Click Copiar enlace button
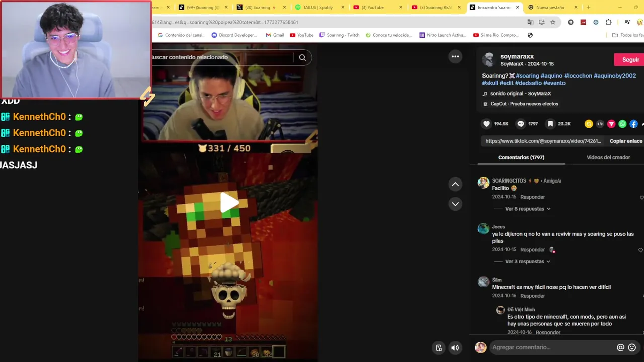The height and width of the screenshot is (362, 644). tap(626, 141)
